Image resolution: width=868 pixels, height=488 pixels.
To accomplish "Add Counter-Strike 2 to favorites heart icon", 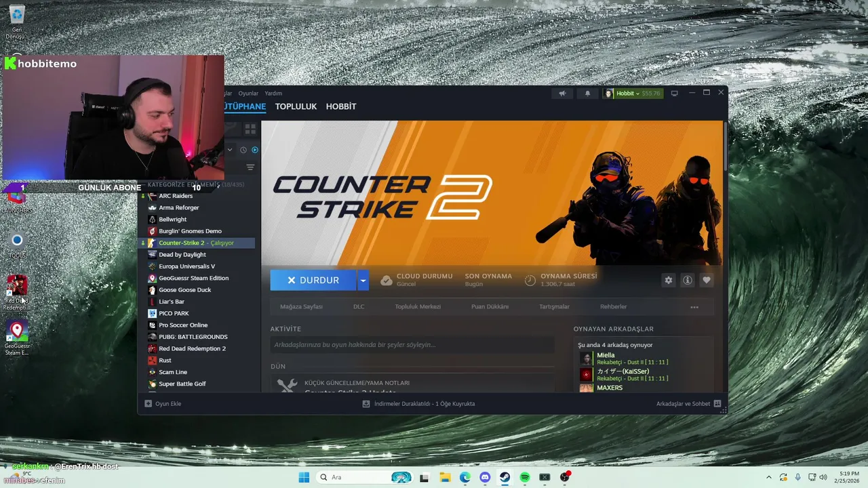I will coord(707,280).
